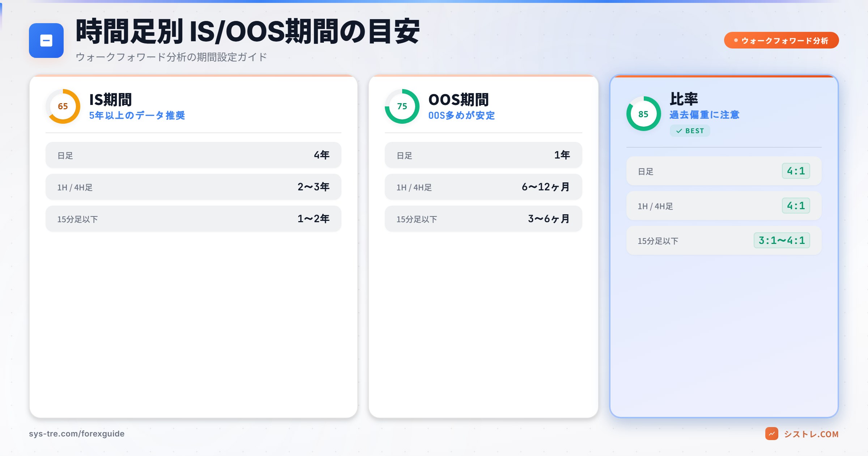Click the 5年以上のデータ推奨 subtitle
This screenshot has width=868, height=456.
137,115
